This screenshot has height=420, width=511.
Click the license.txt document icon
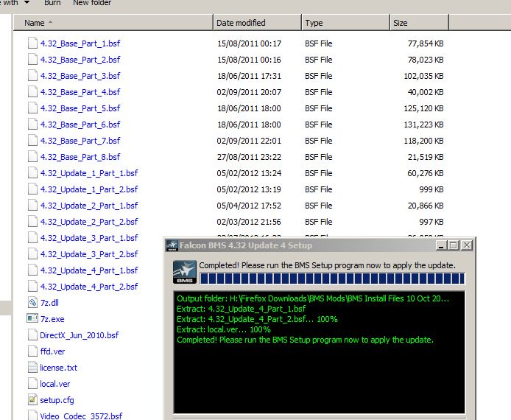pyautogui.click(x=32, y=368)
